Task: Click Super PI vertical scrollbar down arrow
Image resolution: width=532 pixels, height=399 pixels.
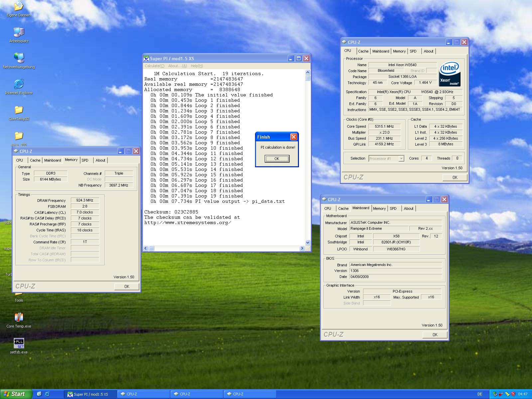Action: 308,242
